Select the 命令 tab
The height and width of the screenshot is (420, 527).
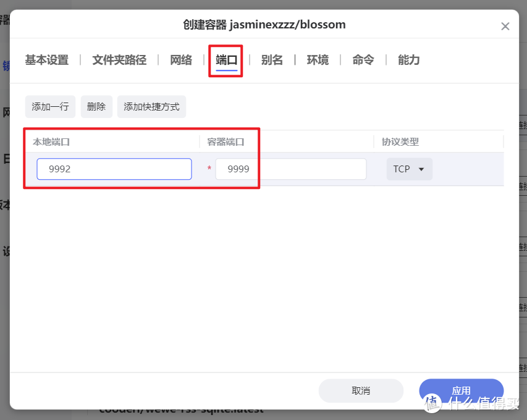363,60
